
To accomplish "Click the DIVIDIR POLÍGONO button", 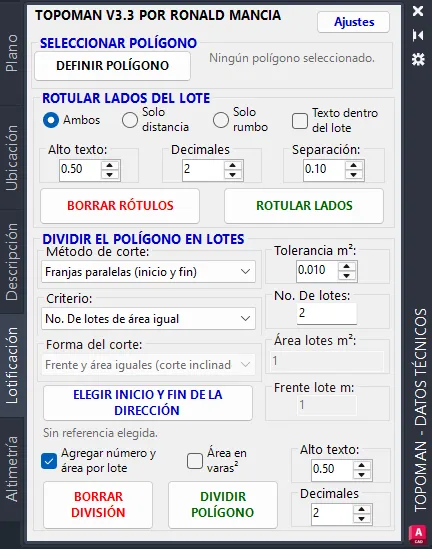I will tap(223, 505).
